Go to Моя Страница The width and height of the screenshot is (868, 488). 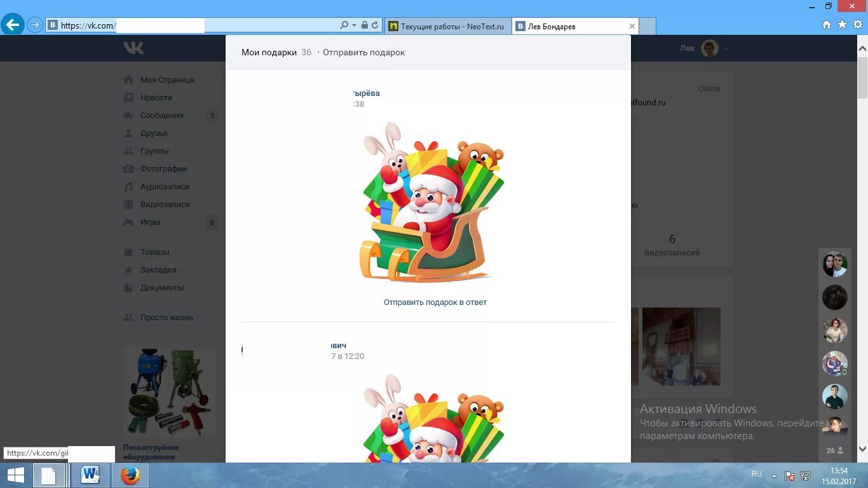click(167, 79)
